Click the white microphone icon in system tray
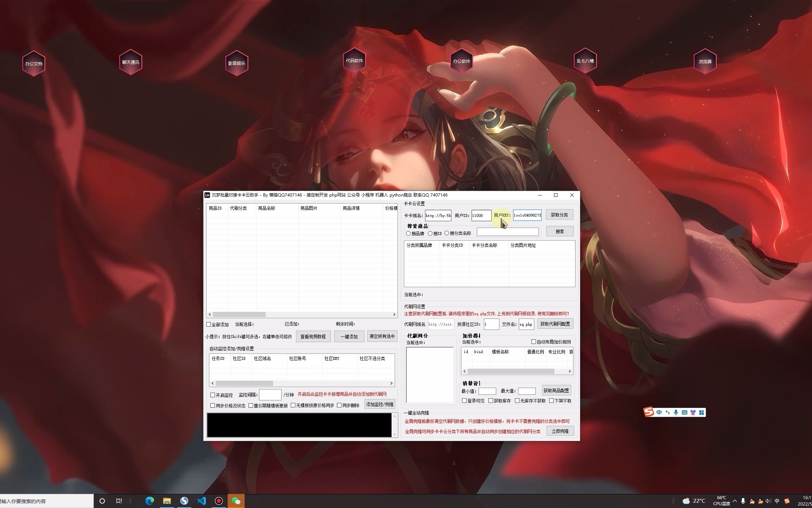The height and width of the screenshot is (508, 812). pos(743,501)
